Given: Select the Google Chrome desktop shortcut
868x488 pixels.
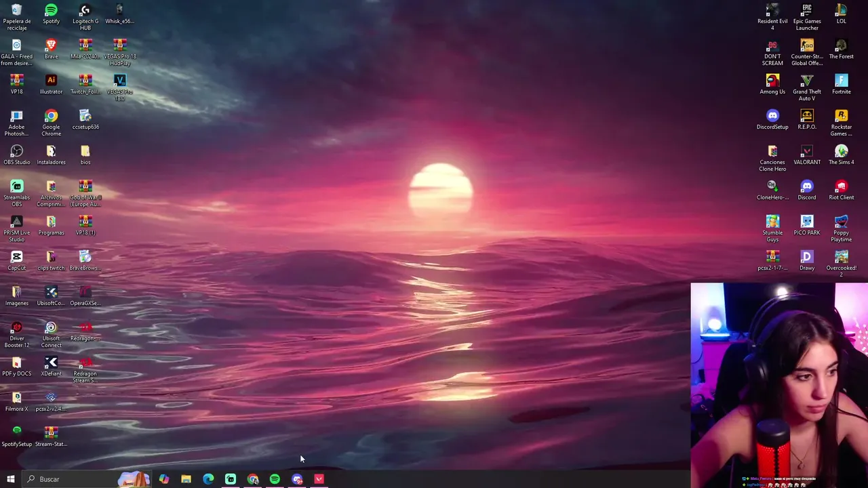Looking at the screenshot, I should coord(51,122).
